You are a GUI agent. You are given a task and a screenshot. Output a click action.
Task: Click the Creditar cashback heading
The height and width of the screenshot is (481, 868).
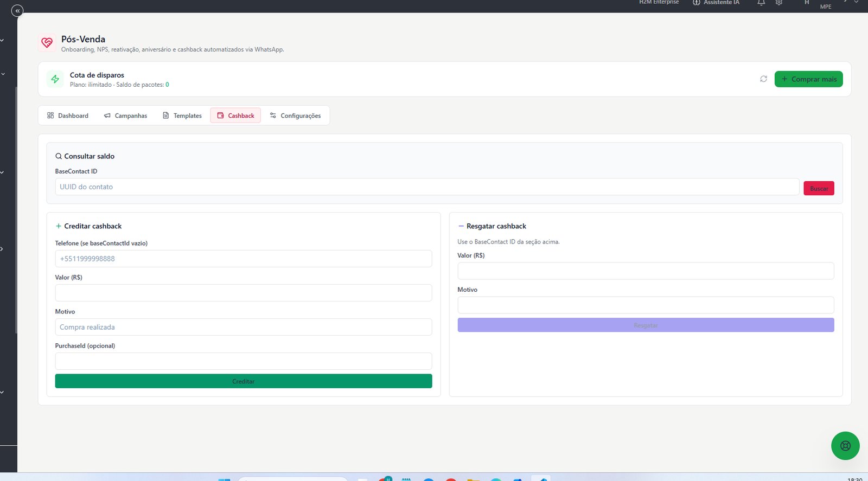pos(93,226)
